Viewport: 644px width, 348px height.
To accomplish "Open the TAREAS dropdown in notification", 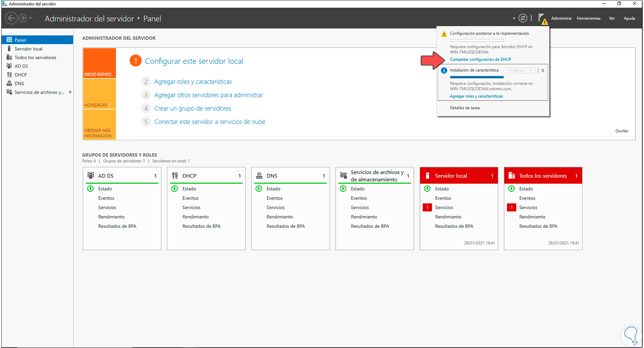I will 521,70.
